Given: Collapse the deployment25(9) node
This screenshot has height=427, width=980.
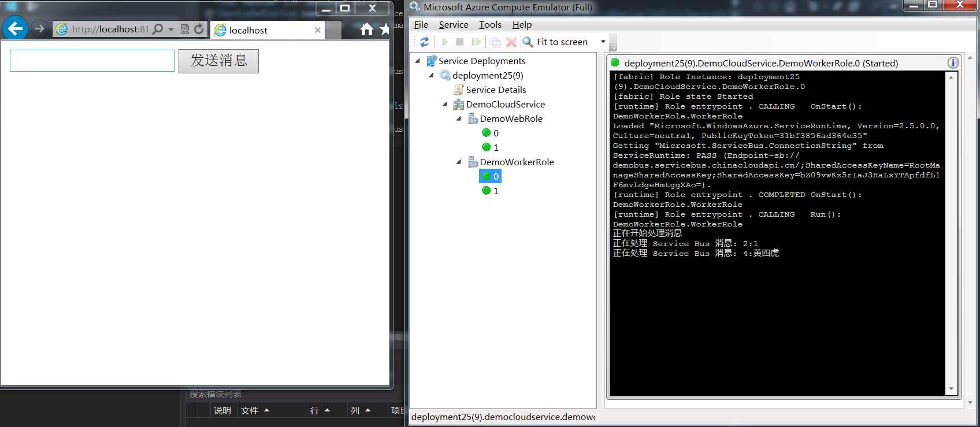Looking at the screenshot, I should (x=431, y=75).
